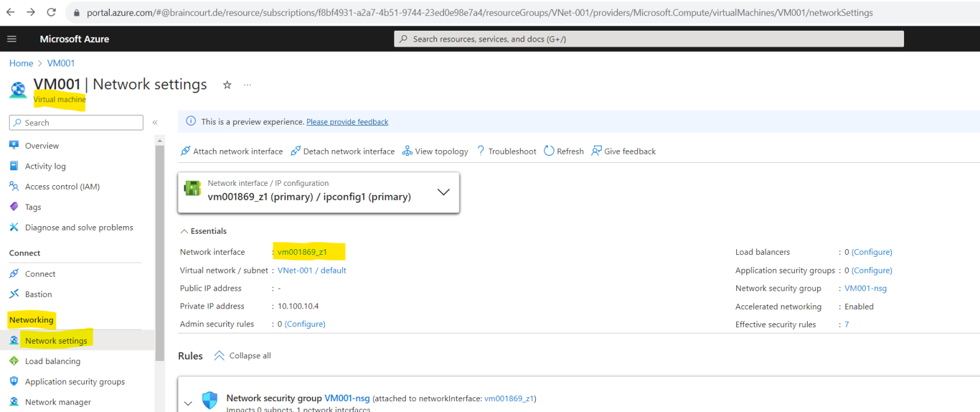Open Troubleshoot from the toolbar
Image resolution: width=980 pixels, height=412 pixels.
pyautogui.click(x=507, y=151)
